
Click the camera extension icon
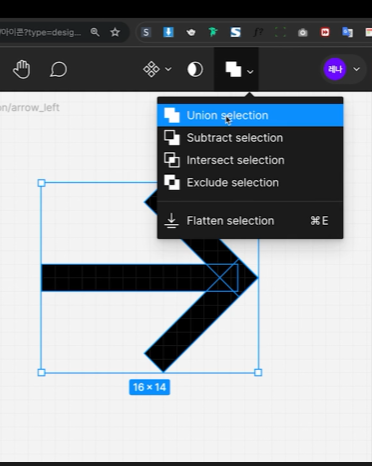pos(302,32)
